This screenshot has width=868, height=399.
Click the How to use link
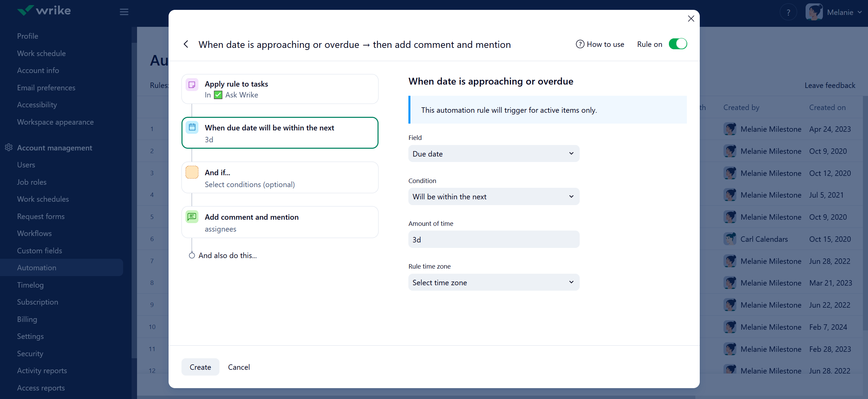click(600, 44)
